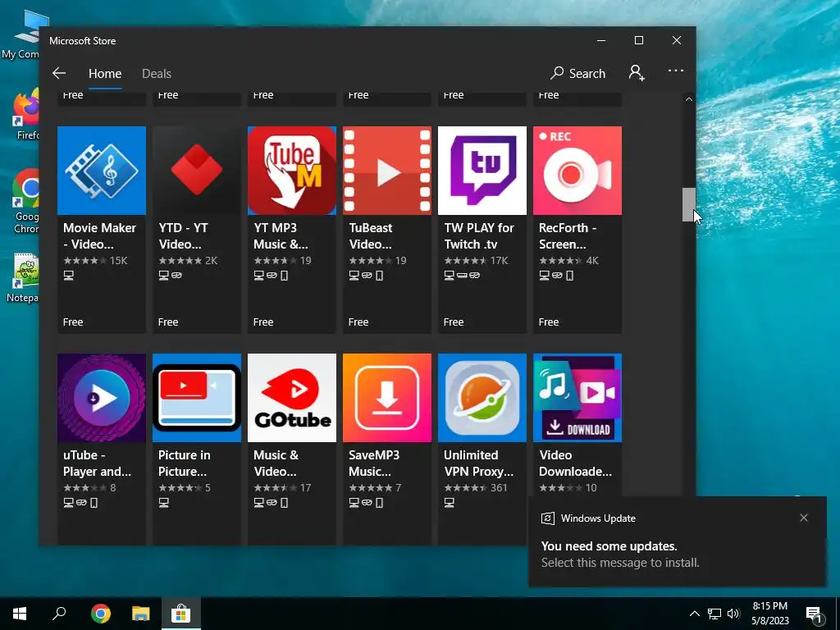Open the YTD YT Video red diamond icon
Viewport: 840px width, 630px height.
(x=197, y=171)
